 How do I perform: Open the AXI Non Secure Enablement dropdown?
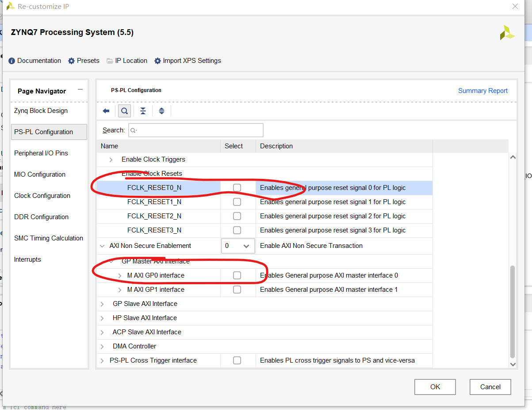(238, 246)
